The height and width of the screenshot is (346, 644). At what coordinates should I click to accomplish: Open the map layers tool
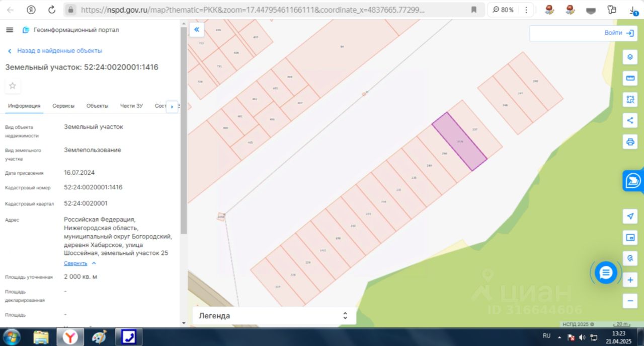(x=630, y=57)
